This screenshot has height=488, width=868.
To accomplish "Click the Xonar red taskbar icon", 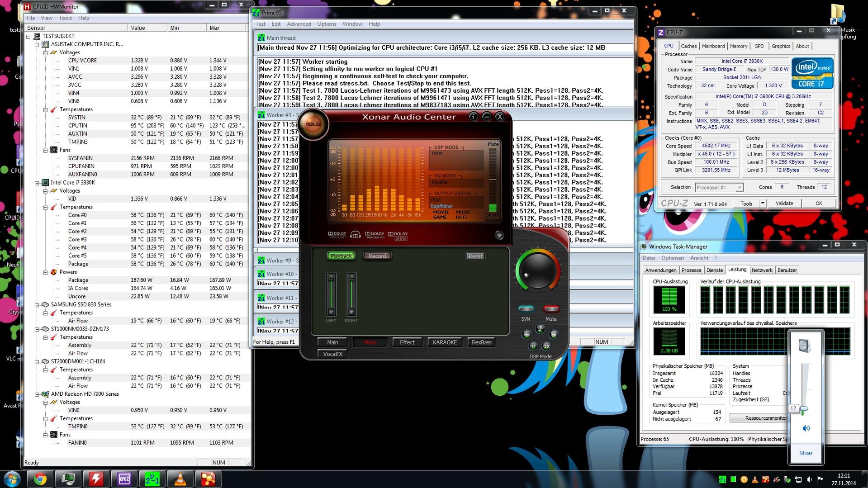I will (208, 479).
